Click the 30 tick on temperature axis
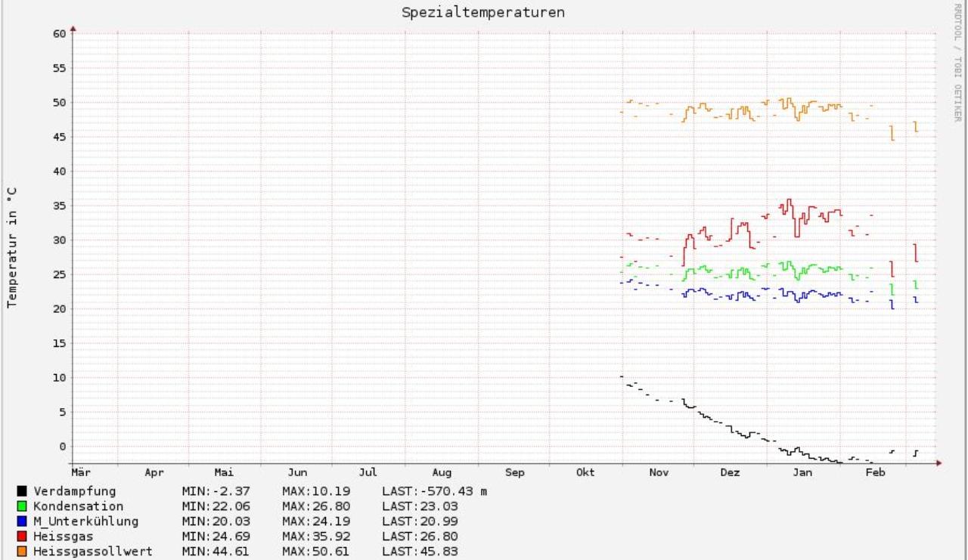 (60, 240)
